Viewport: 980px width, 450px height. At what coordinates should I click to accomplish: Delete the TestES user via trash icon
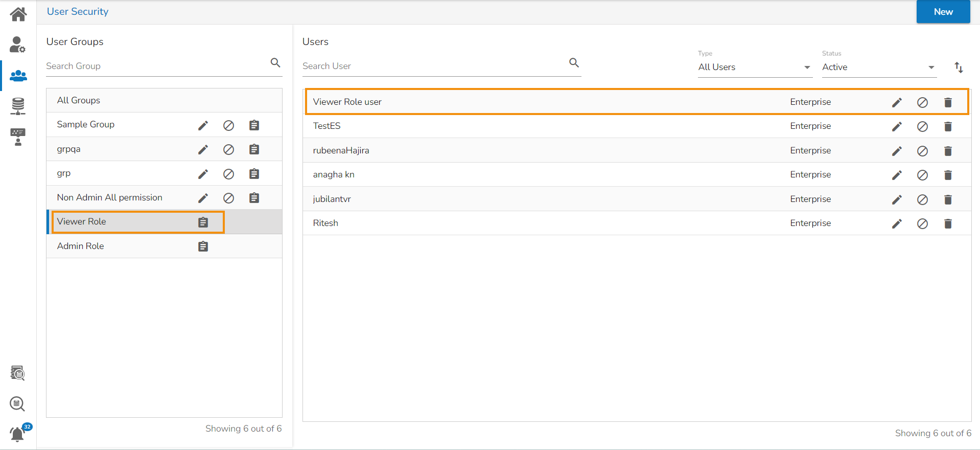click(x=948, y=126)
